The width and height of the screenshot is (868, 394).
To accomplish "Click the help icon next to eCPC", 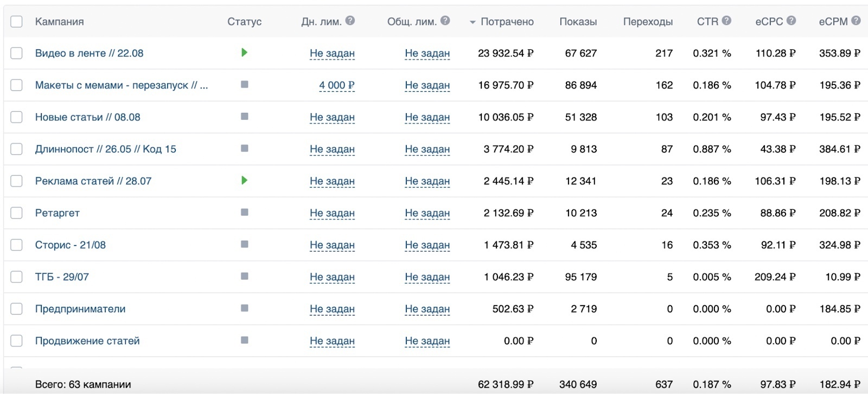I will pos(792,21).
